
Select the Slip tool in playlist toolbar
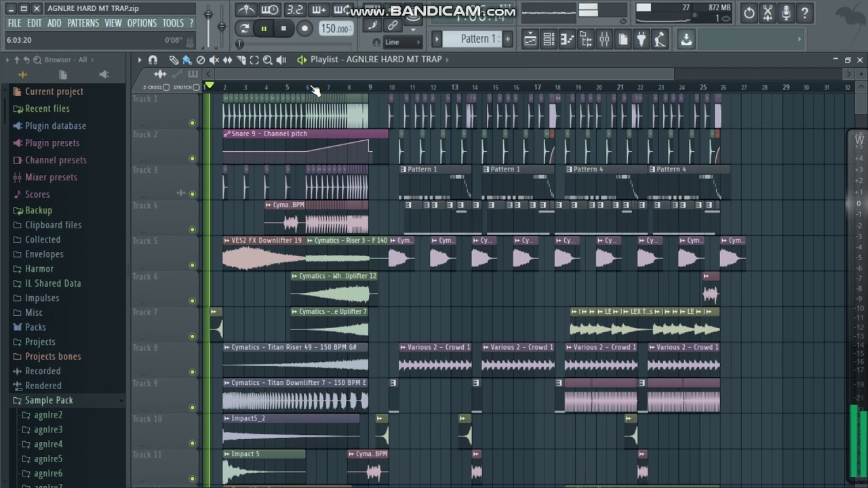pyautogui.click(x=227, y=60)
